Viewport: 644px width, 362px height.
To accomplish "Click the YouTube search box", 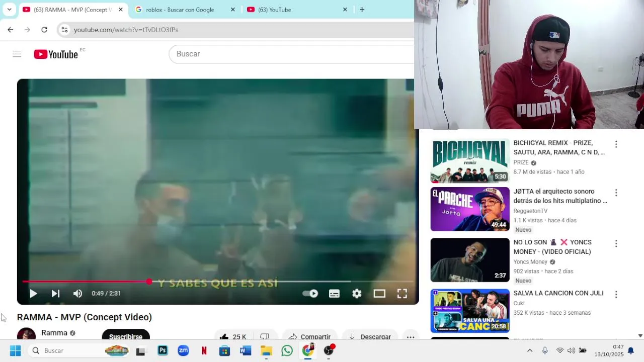I will (x=292, y=54).
